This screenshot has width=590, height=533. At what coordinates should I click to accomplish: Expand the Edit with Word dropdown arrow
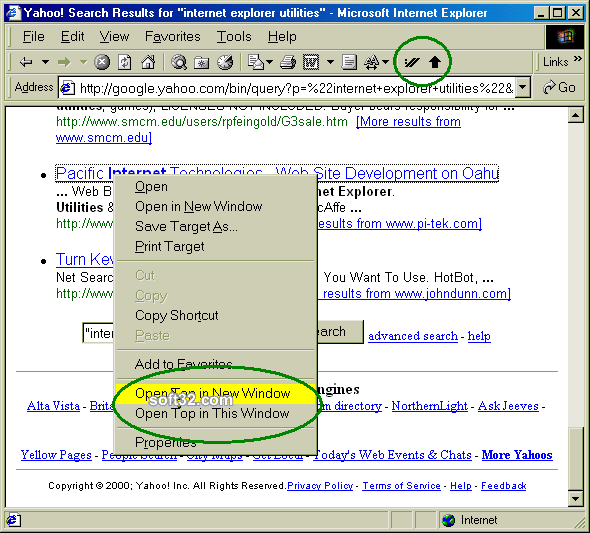click(x=330, y=62)
